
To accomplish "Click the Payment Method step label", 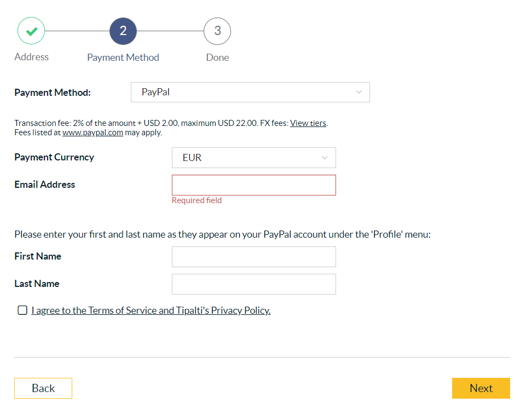I will [x=123, y=57].
